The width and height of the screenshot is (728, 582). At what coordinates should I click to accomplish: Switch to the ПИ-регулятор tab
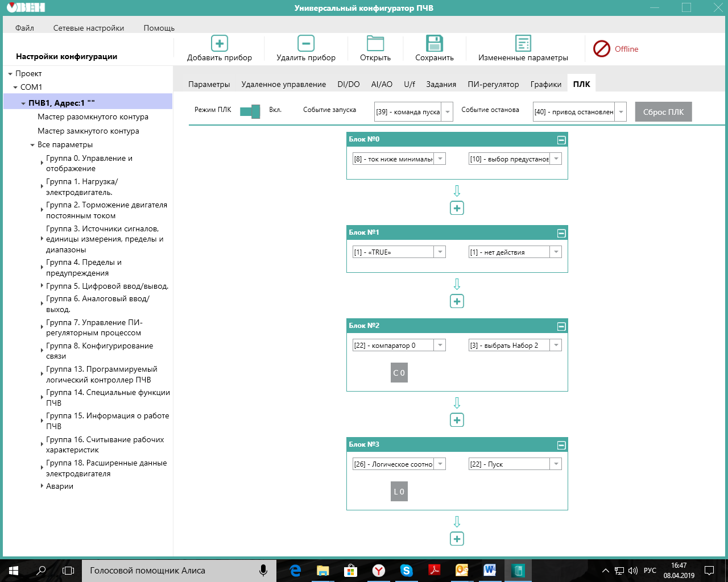point(493,84)
